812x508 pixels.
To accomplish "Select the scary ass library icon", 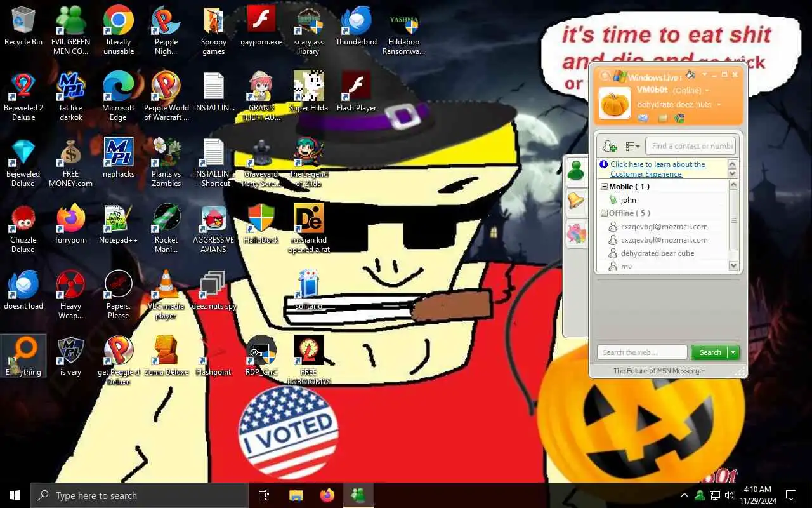I will 309,30.
